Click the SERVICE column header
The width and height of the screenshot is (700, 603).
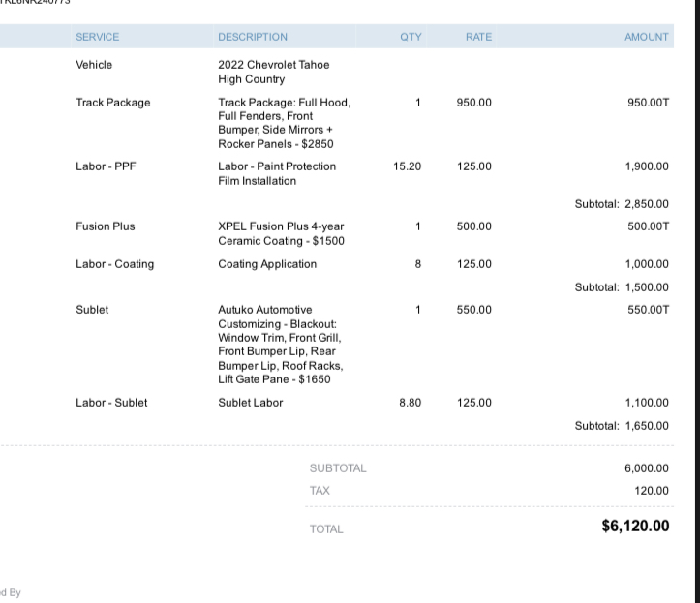click(98, 37)
